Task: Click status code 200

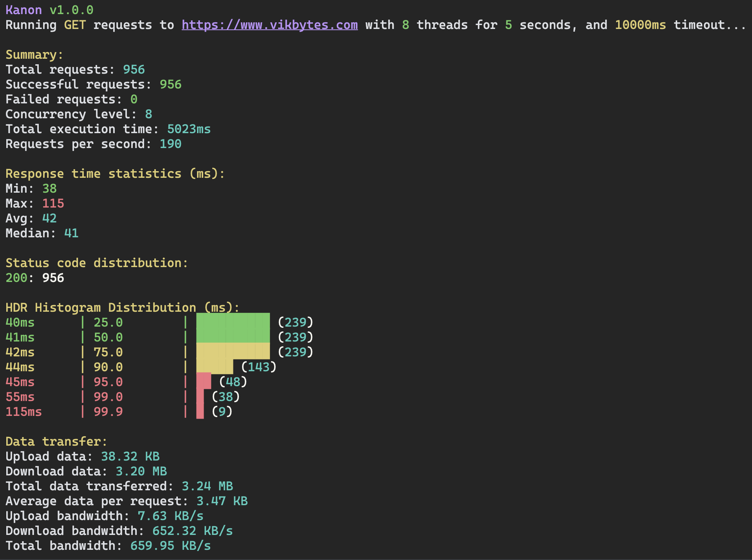Action: tap(16, 278)
